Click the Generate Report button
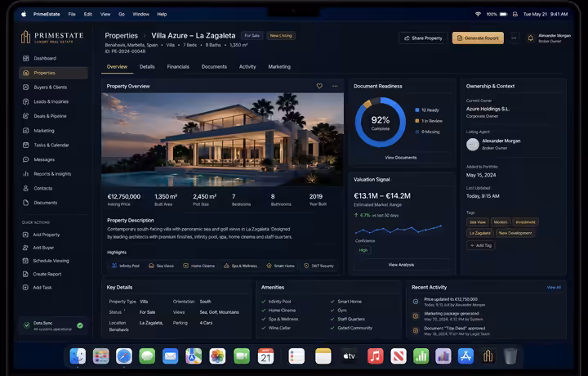Image resolution: width=588 pixels, height=376 pixels. pos(478,38)
